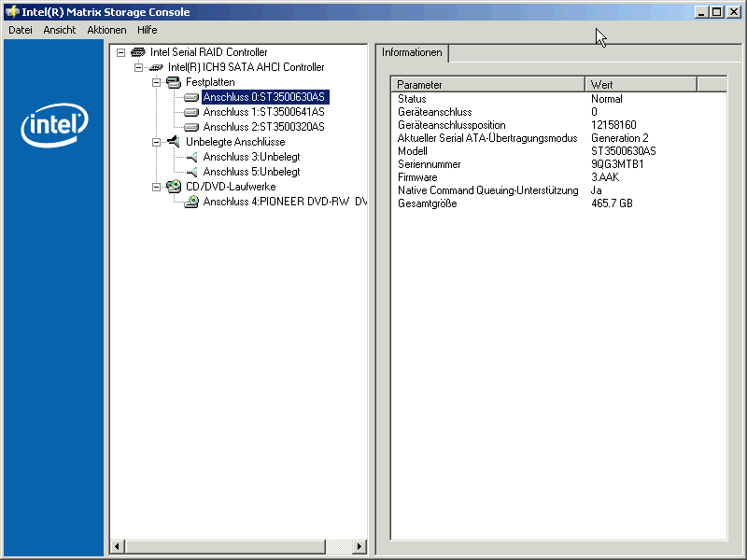Click the Intel logo in sidebar
Viewport: 747px width, 560px height.
click(54, 125)
